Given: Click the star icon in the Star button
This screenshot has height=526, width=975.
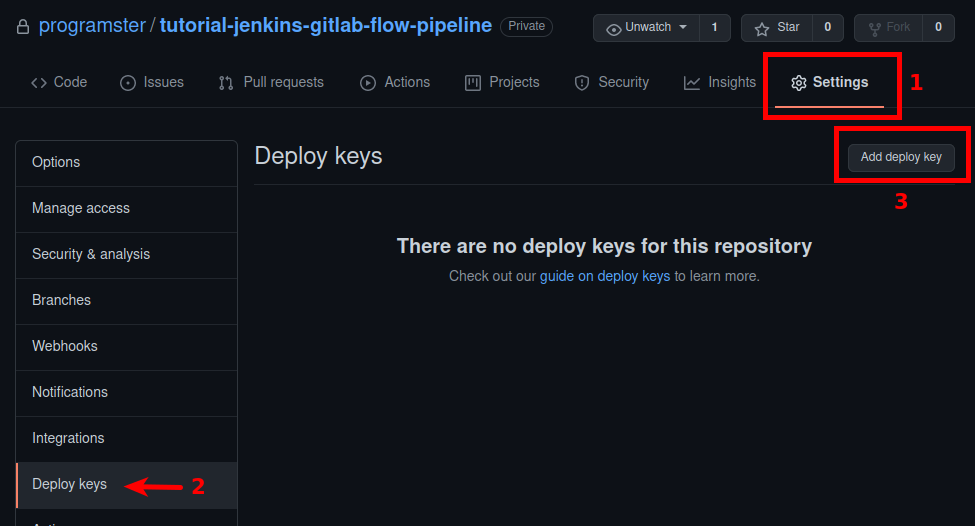Looking at the screenshot, I should pyautogui.click(x=762, y=29).
